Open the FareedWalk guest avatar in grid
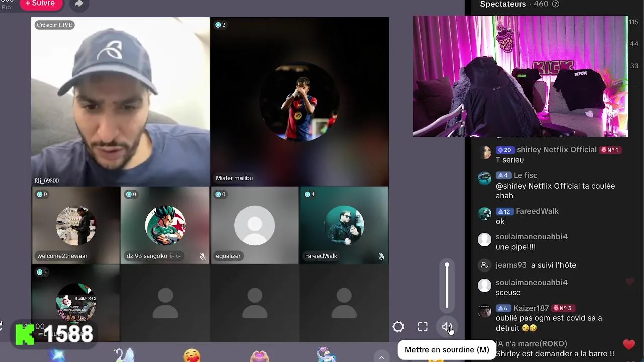 (344, 226)
